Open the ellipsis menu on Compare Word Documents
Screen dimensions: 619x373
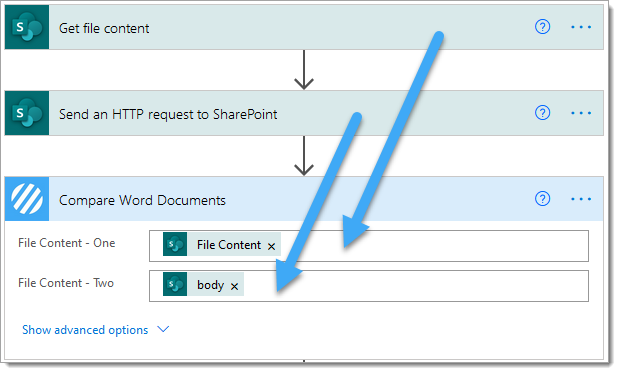point(581,199)
